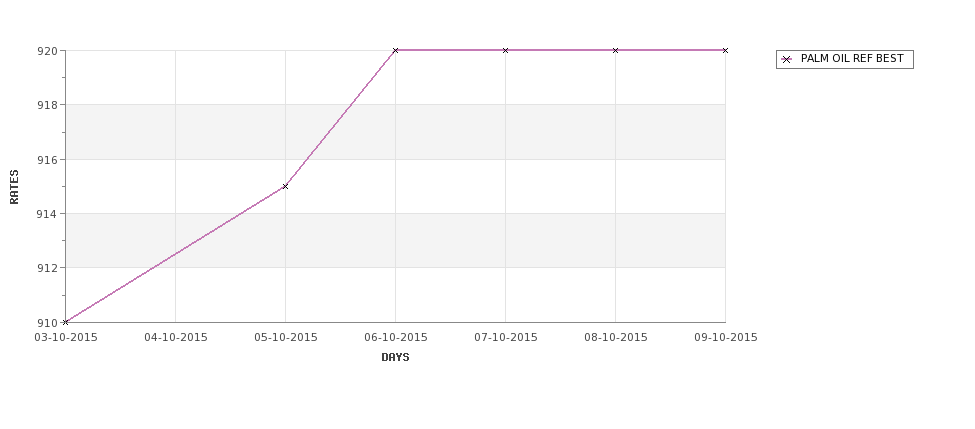The height and width of the screenshot is (429, 975).
Task: Click the last data point at 09-10-2015
Action: coord(725,50)
